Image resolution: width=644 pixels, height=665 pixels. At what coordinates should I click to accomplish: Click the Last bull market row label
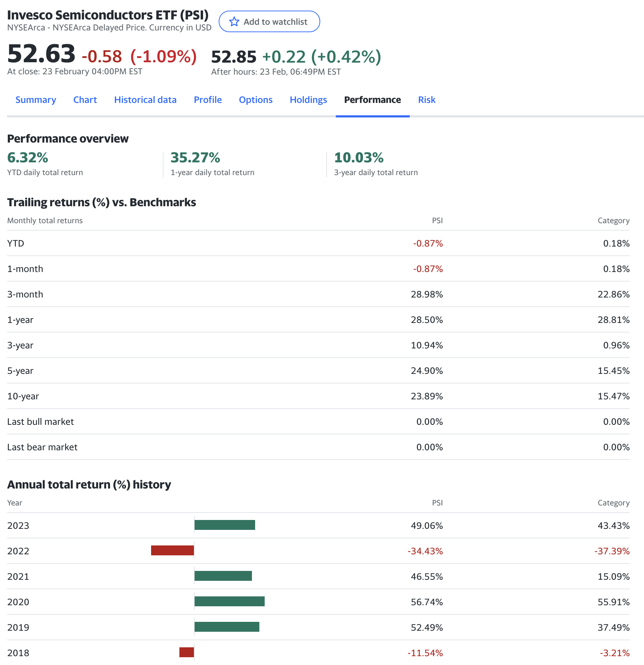(40, 422)
